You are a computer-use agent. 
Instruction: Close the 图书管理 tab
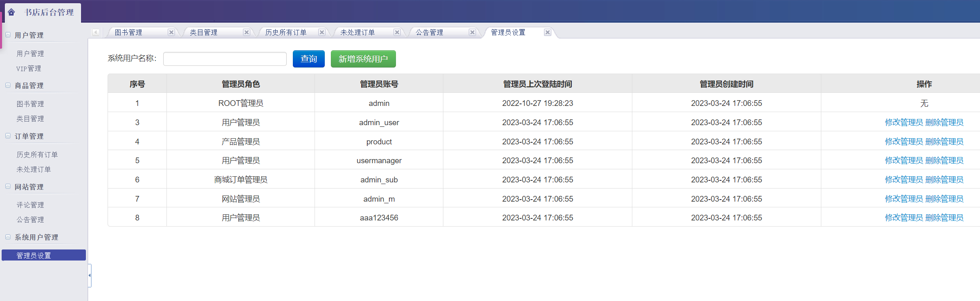tap(171, 32)
